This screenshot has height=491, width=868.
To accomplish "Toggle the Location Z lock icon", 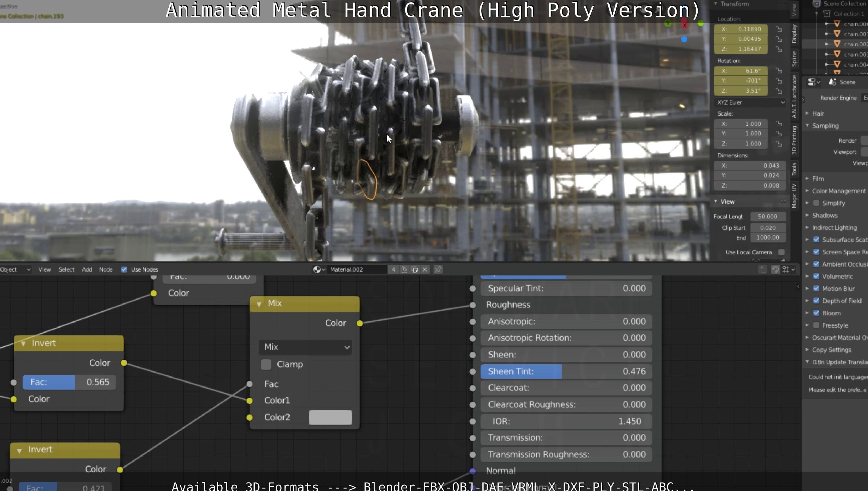I will click(x=779, y=49).
